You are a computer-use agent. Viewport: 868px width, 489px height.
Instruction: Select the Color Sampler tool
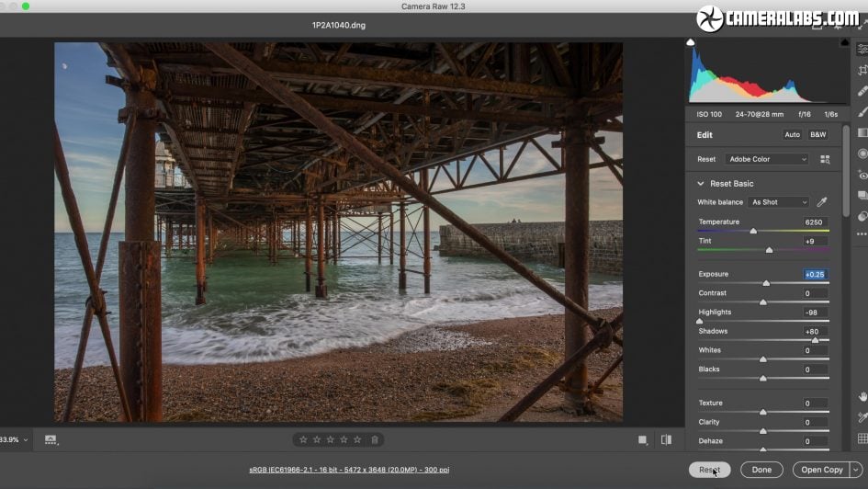click(x=862, y=417)
